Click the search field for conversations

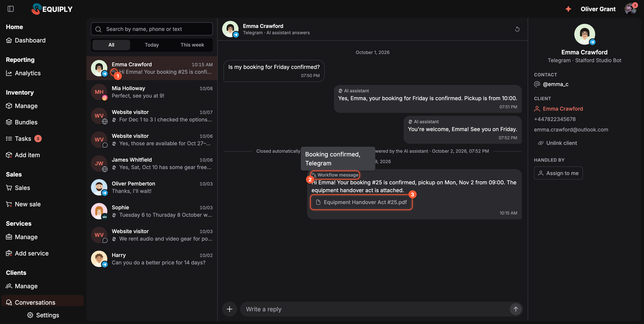tap(152, 29)
